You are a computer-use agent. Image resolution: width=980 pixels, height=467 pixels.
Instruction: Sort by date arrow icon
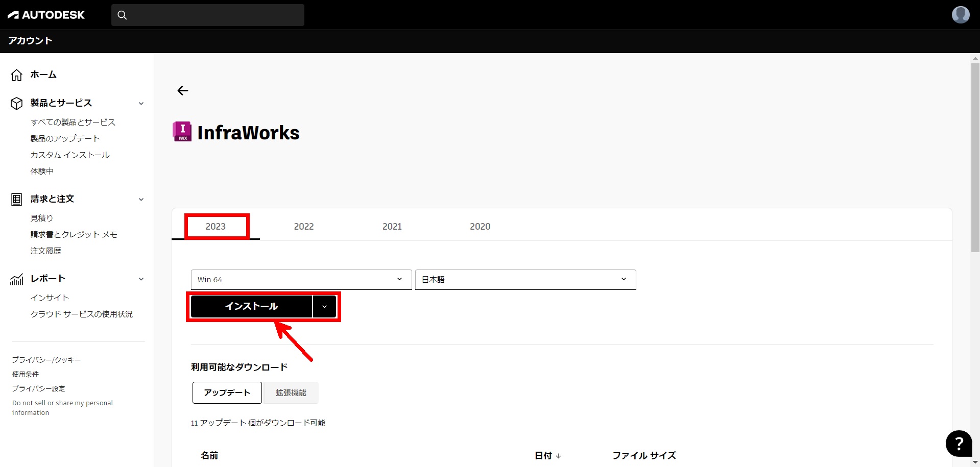tap(558, 456)
